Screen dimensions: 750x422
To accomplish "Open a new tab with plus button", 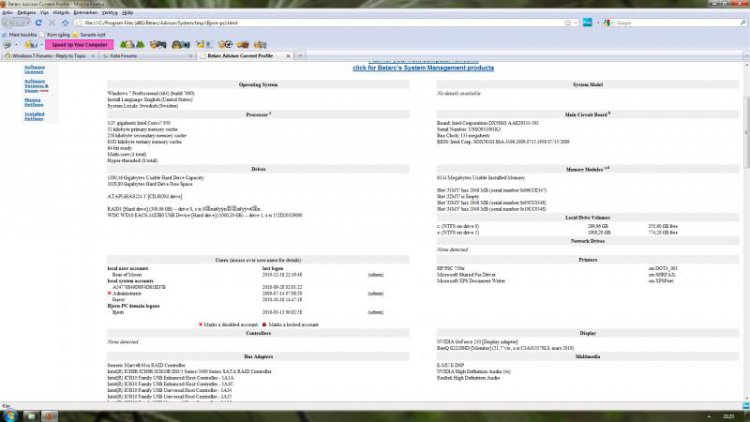I will (x=300, y=56).
